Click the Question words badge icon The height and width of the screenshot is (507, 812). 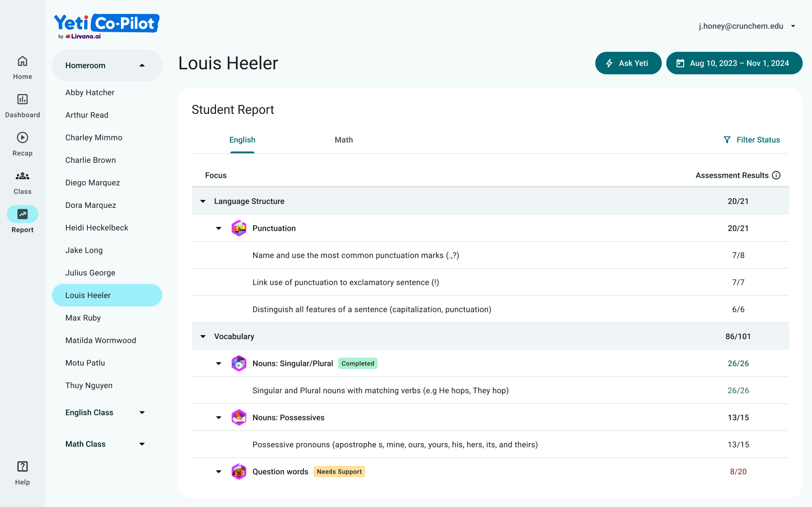tap(239, 472)
